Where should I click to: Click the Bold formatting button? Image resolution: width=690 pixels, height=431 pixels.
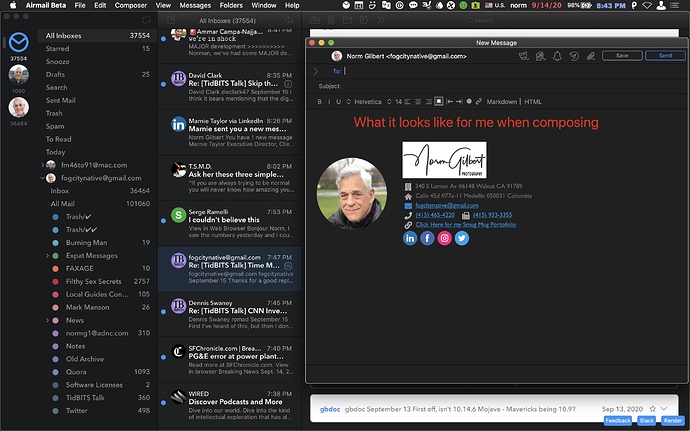[319, 102]
